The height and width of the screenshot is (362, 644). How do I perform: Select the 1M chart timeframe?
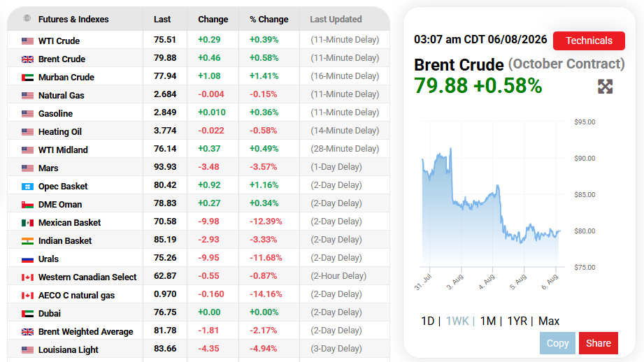click(488, 321)
